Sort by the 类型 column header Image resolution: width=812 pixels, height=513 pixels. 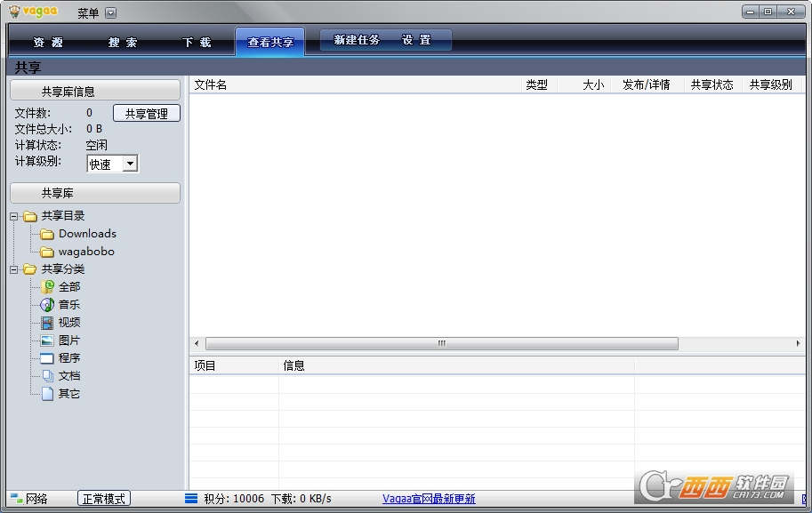coord(539,84)
